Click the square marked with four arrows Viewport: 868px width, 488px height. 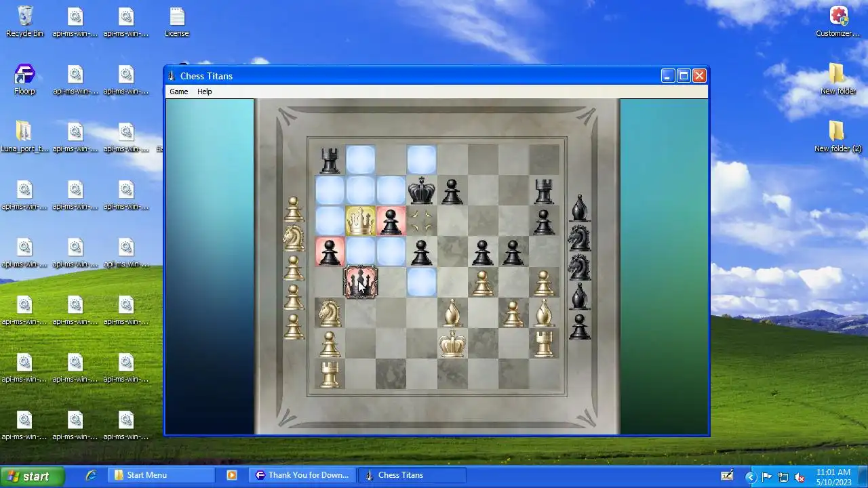[421, 222]
